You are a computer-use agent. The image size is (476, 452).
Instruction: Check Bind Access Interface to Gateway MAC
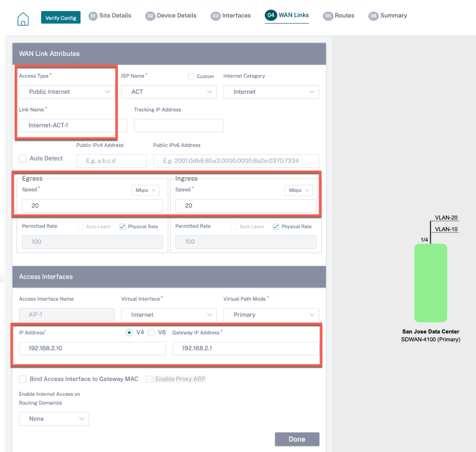(23, 379)
